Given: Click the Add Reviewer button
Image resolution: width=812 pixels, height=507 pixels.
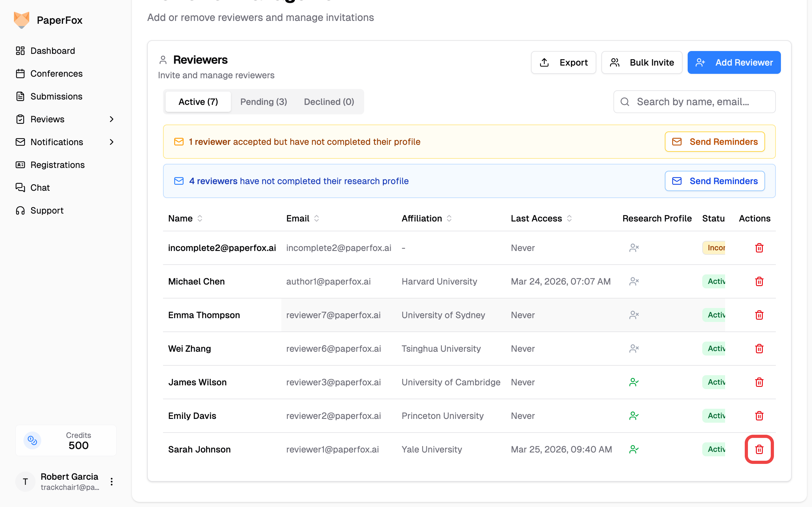Looking at the screenshot, I should coord(734,63).
